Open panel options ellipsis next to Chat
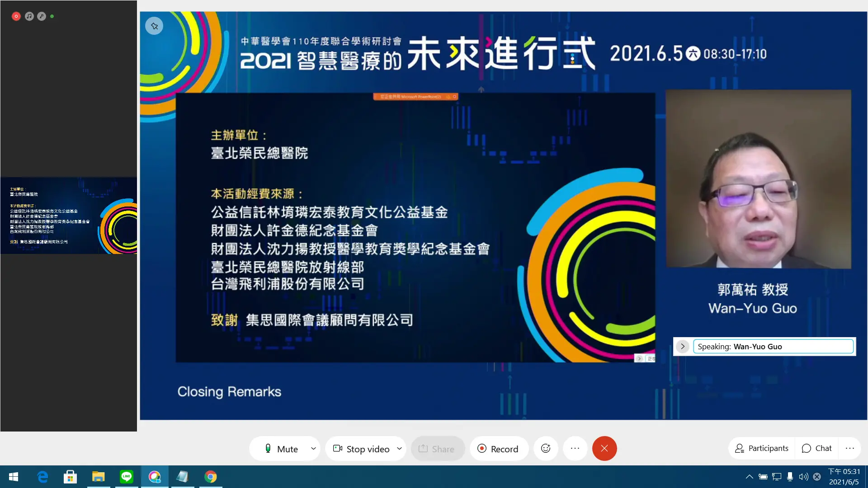868x488 pixels. pos(850,448)
